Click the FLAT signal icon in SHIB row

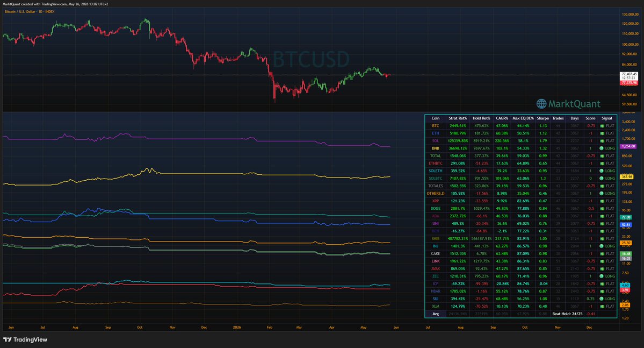click(602, 239)
